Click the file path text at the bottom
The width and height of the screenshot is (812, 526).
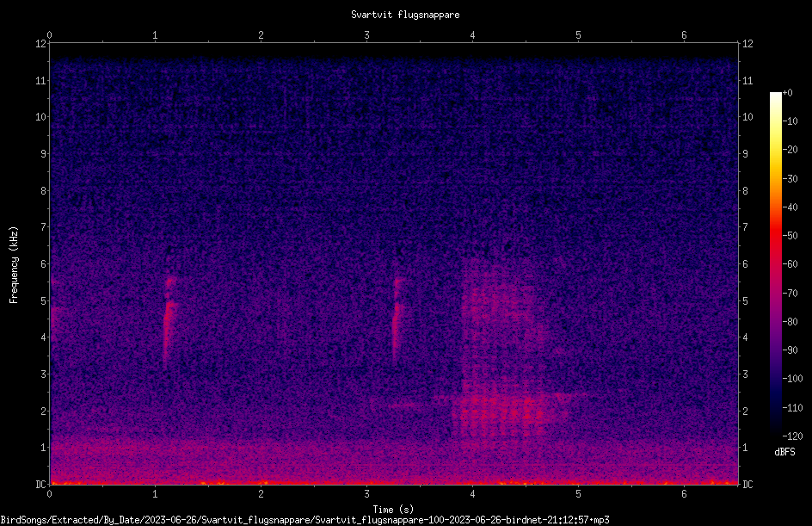coord(305,520)
